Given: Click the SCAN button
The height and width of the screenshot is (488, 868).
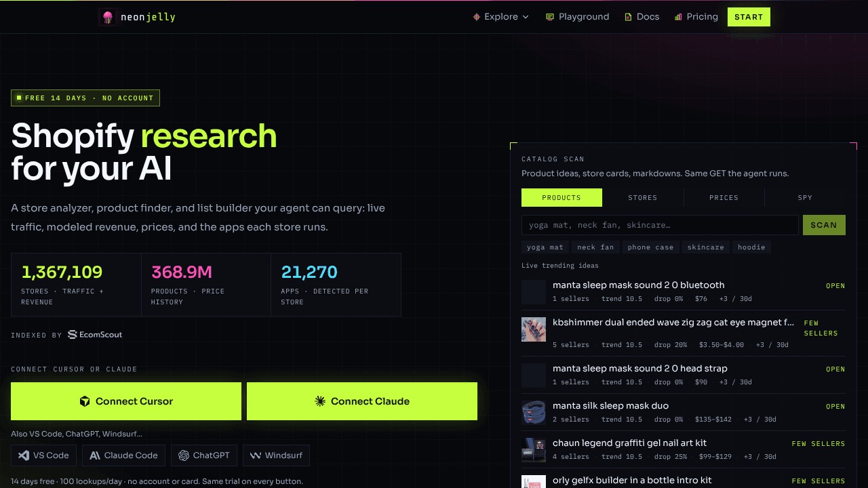Looking at the screenshot, I should (824, 225).
